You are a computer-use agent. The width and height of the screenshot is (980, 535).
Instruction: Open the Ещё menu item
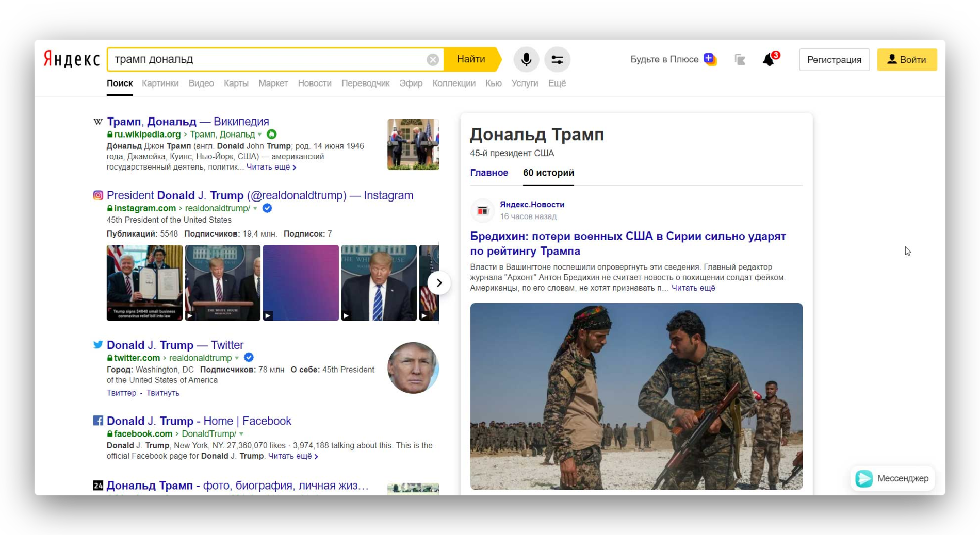click(x=557, y=83)
